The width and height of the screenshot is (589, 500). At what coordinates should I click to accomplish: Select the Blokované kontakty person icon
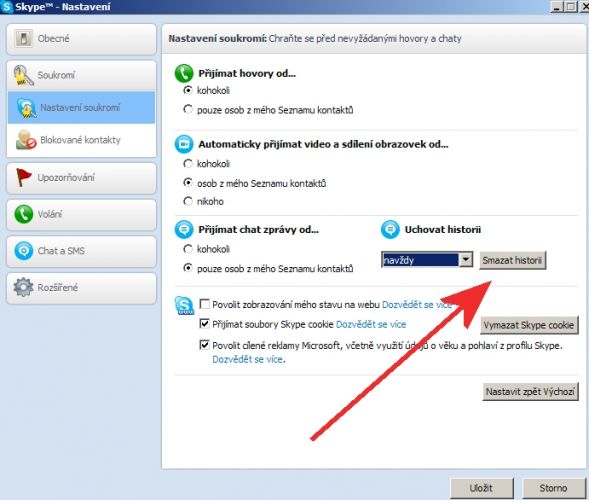pos(26,140)
